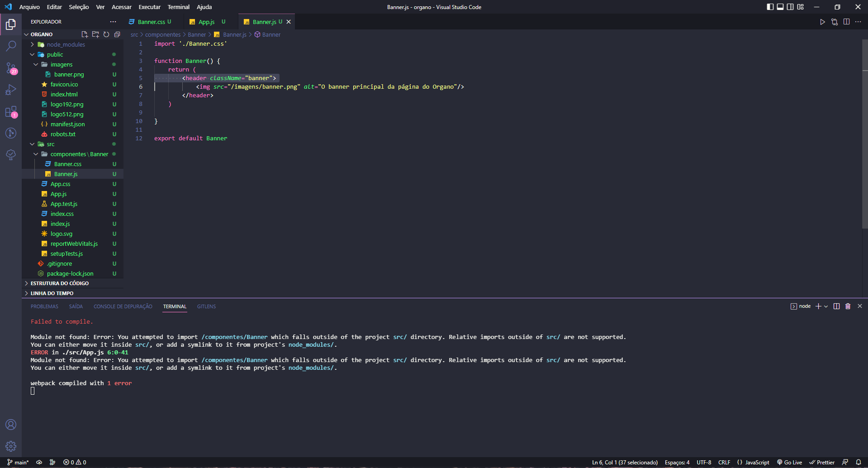The height and width of the screenshot is (468, 868).
Task: Open the Search view icon
Action: click(11, 46)
